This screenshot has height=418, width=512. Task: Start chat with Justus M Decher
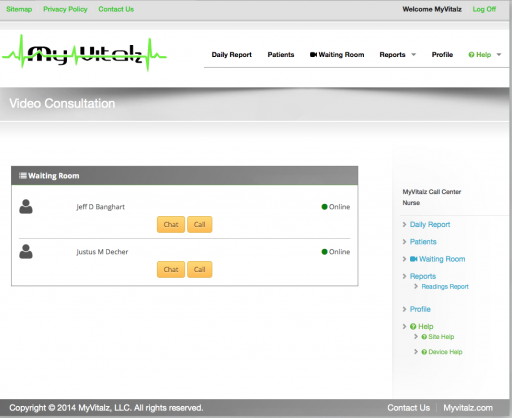coord(171,269)
